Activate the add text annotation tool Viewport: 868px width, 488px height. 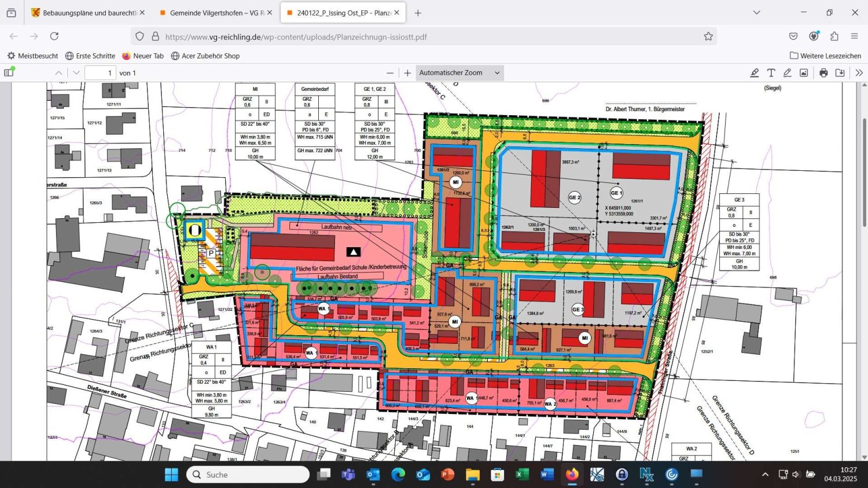(x=771, y=73)
